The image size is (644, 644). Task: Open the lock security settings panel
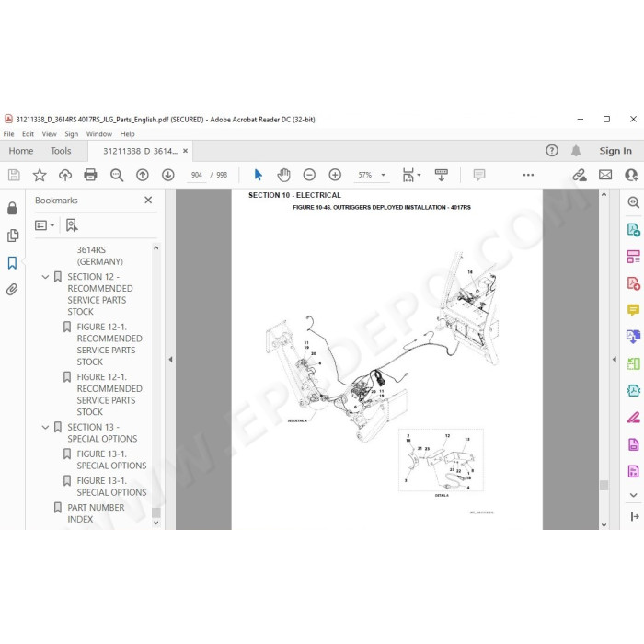(x=12, y=208)
